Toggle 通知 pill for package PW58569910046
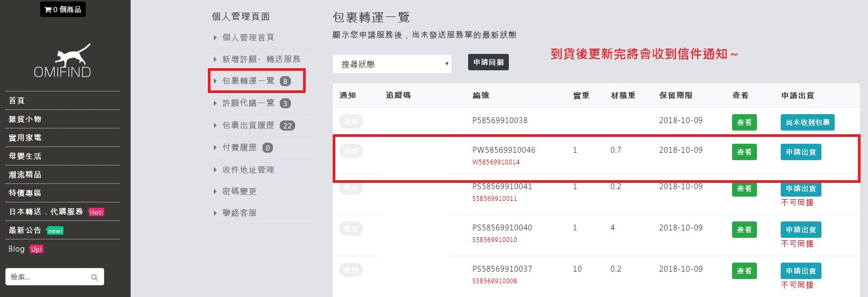Image resolution: width=868 pixels, height=297 pixels. (351, 151)
